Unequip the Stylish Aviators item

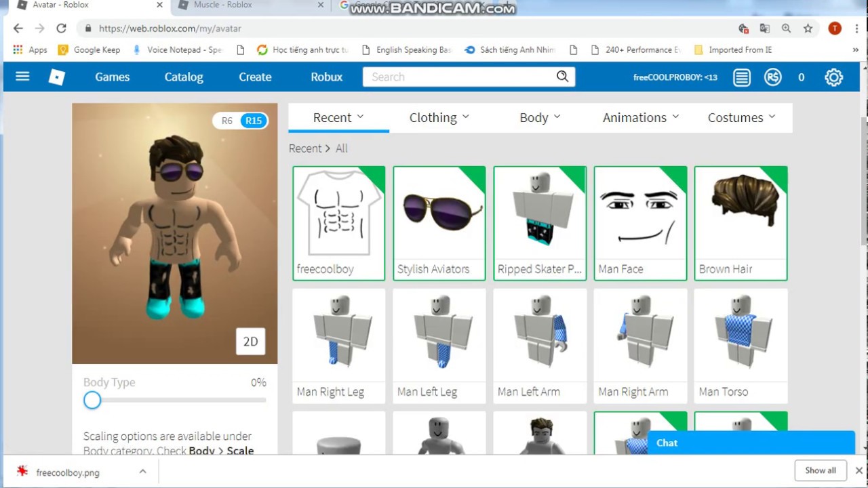(x=439, y=223)
